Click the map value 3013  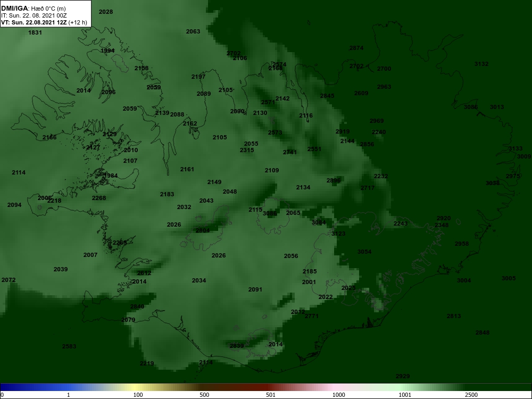point(497,107)
